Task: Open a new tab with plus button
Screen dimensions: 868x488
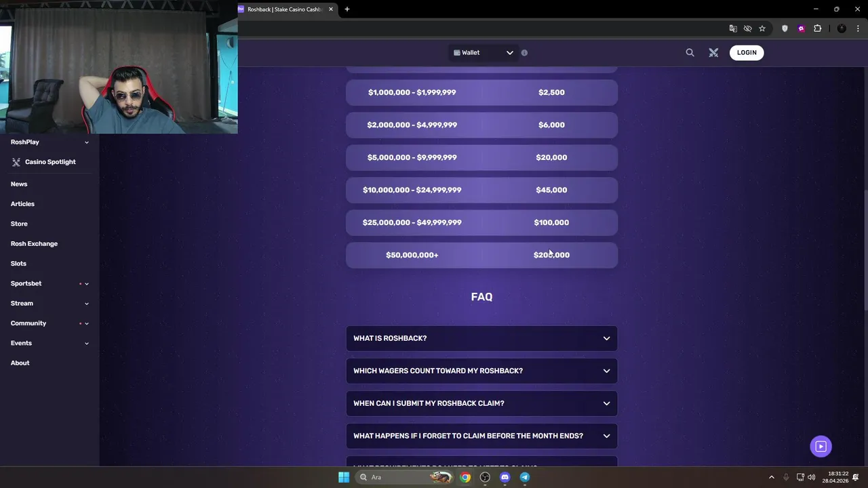Action: (347, 9)
